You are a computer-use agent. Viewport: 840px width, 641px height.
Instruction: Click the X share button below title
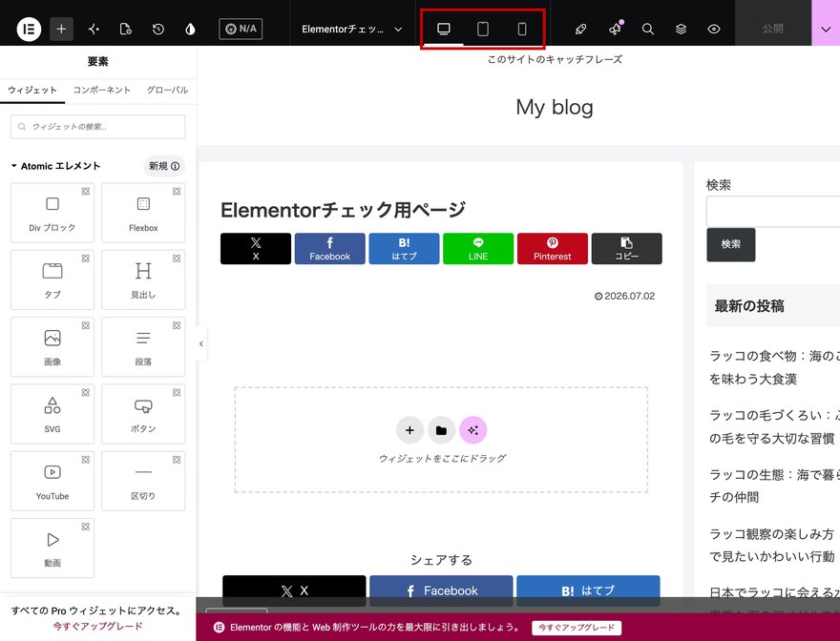click(x=256, y=248)
